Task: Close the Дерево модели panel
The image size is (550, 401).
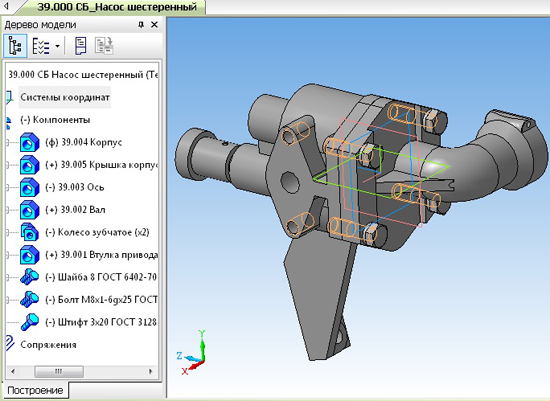Action: point(154,25)
